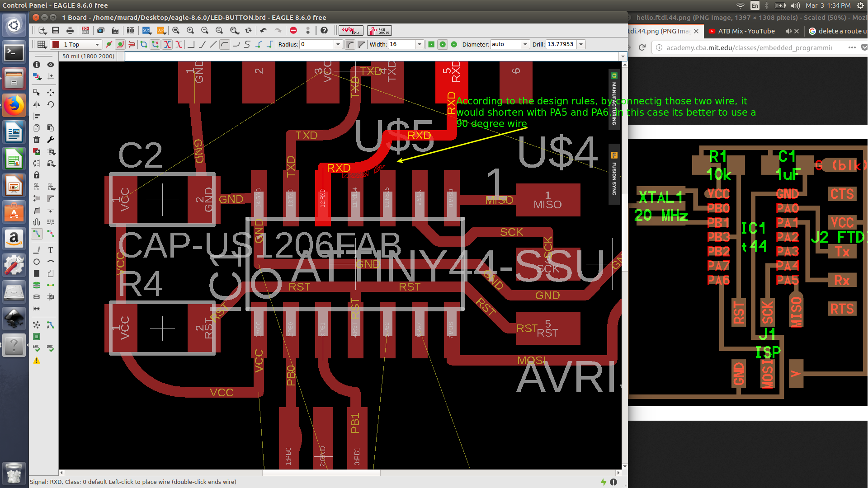Close the ftdi.44.png browser tab
This screenshot has width=868, height=488.
tap(696, 31)
